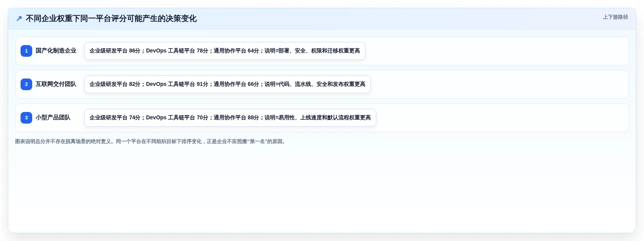
Task: Select the 互联网交付团队 label
Action: pos(56,84)
